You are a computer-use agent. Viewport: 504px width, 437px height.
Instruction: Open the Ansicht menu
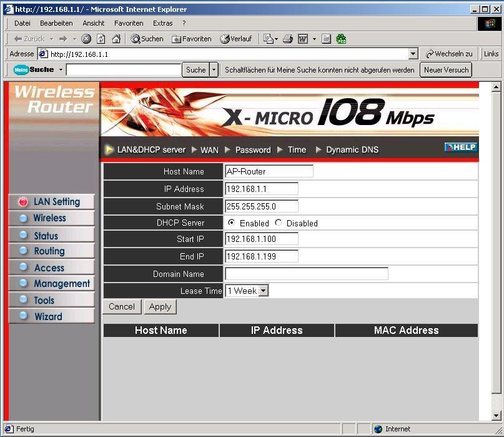pos(93,23)
